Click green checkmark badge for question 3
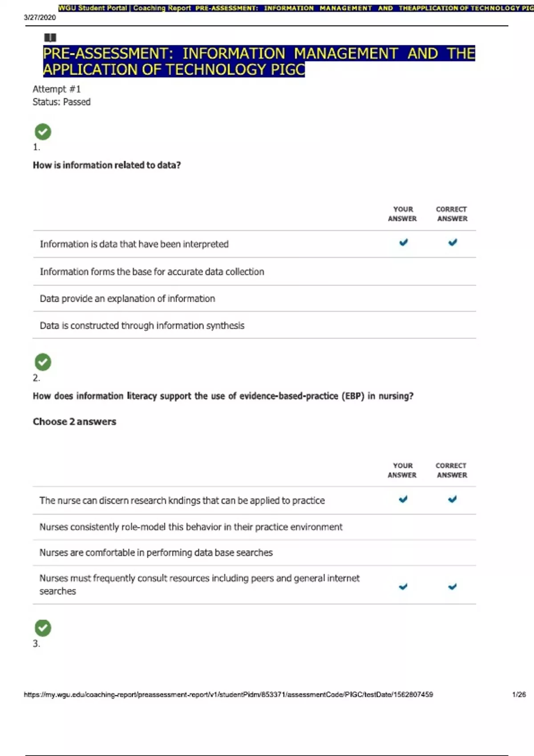 [43, 628]
